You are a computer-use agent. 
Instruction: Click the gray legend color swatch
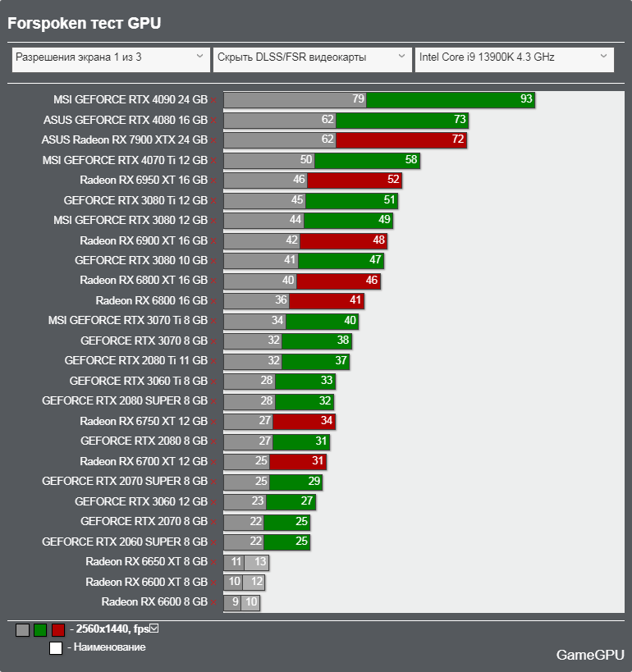pos(22,630)
